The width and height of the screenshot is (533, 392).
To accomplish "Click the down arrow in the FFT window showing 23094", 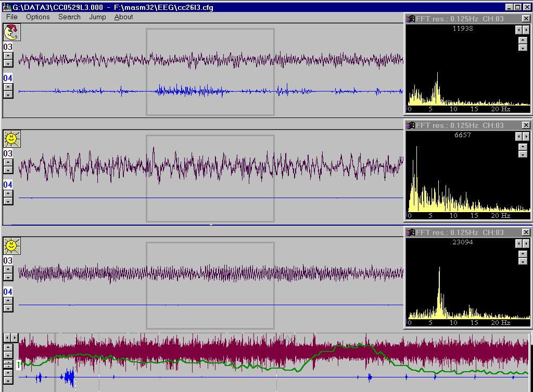I will [x=523, y=262].
